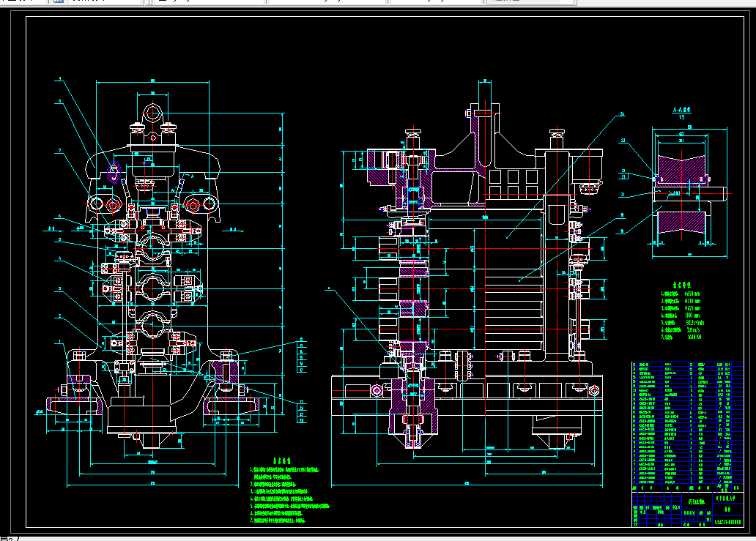756x541 pixels.
Task: Click the green technical requirements heading at the bottom
Action: [282, 460]
